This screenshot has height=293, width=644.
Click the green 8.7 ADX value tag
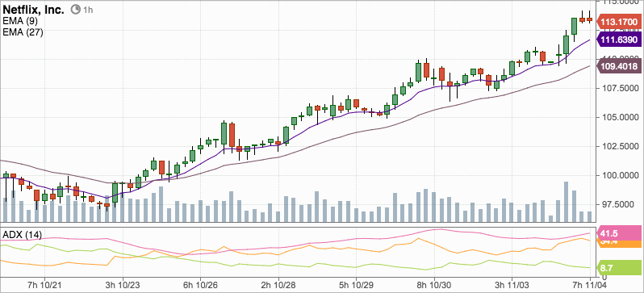tap(618, 267)
